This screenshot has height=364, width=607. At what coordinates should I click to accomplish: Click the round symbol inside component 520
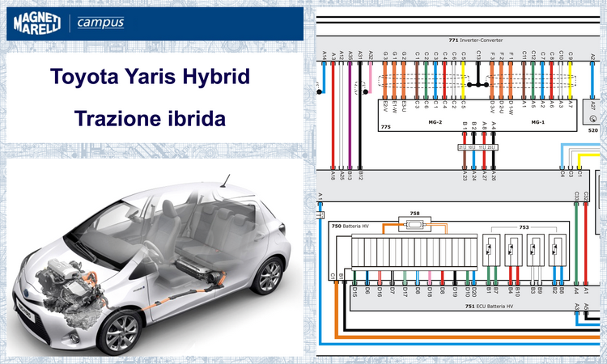pyautogui.click(x=592, y=118)
